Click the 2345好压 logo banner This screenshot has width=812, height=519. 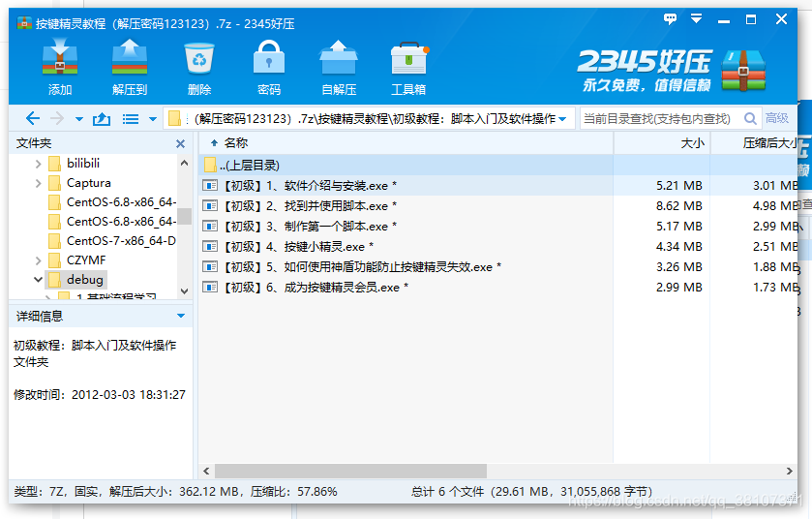coord(671,71)
